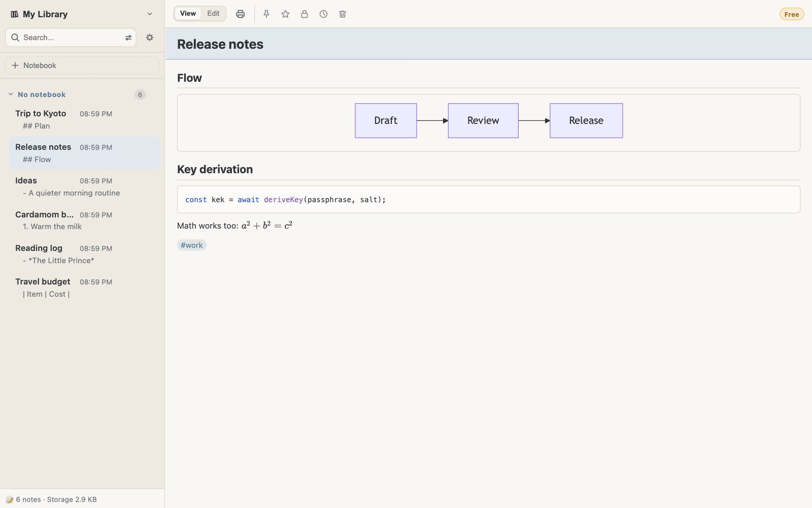The width and height of the screenshot is (812, 508).
Task: Click the Draft box in flow diagram
Action: (x=386, y=120)
